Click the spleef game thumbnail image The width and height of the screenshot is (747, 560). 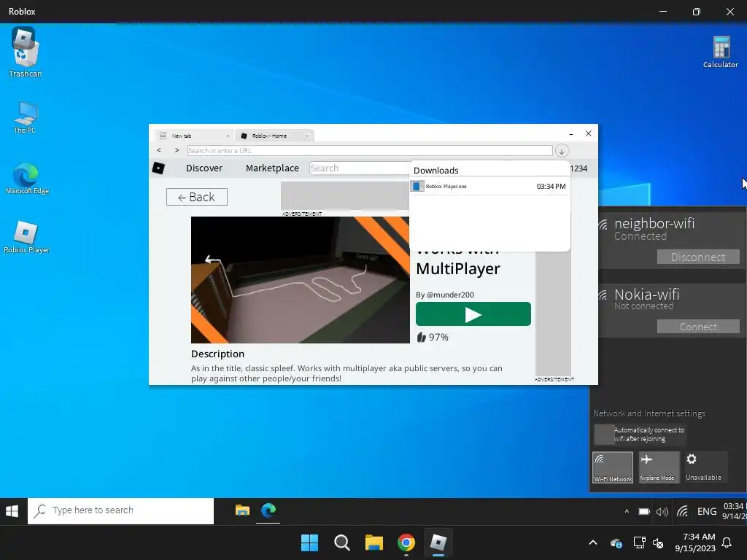click(x=300, y=280)
